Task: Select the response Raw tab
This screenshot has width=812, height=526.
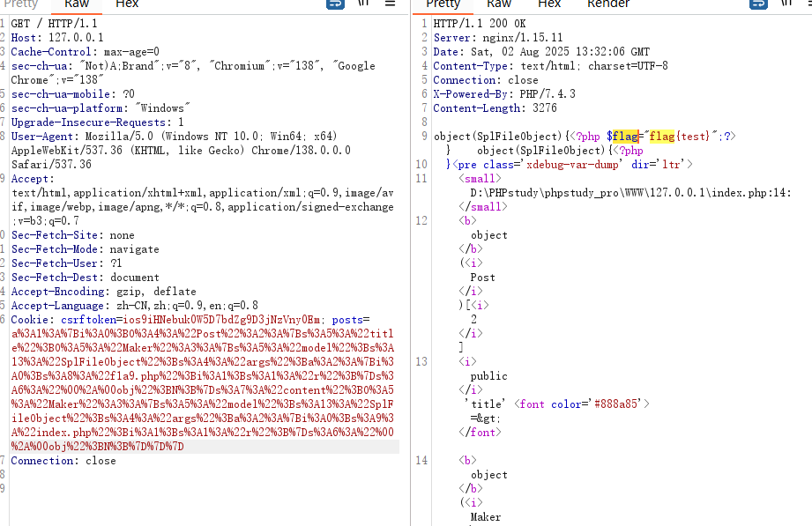Action: pyautogui.click(x=499, y=4)
